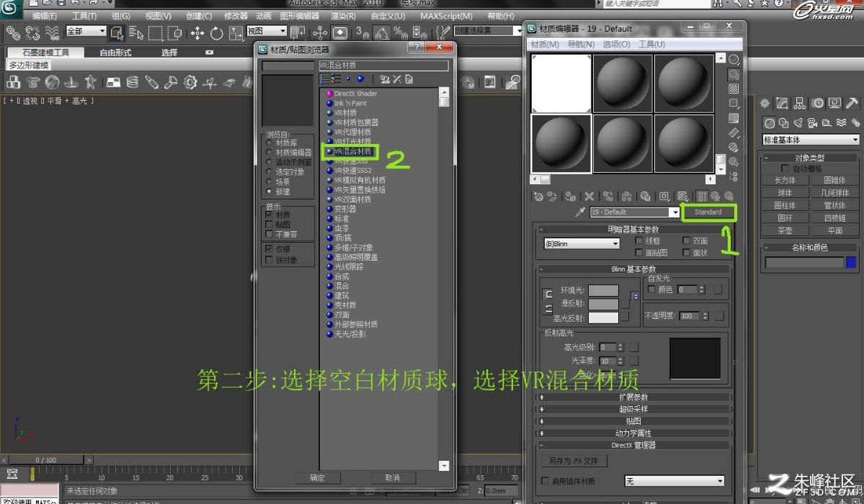
Task: Click the blue object color swatch
Action: [851, 262]
